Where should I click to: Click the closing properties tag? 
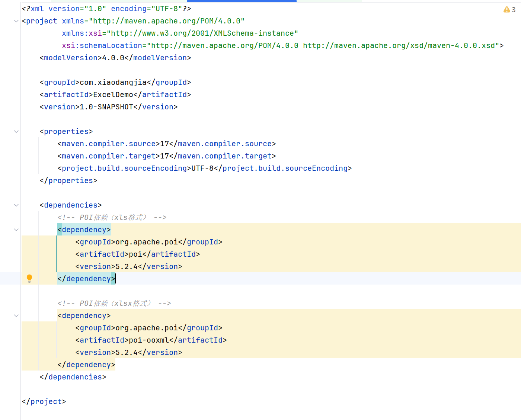[x=68, y=180]
